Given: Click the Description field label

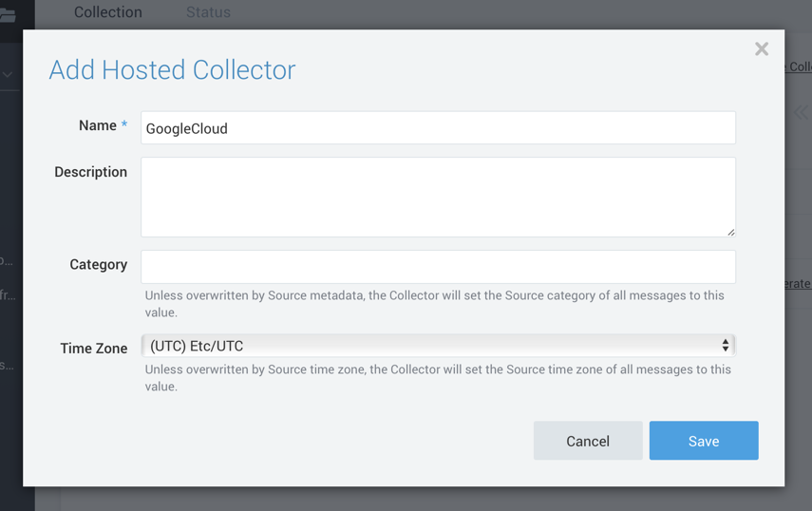Looking at the screenshot, I should coord(90,172).
